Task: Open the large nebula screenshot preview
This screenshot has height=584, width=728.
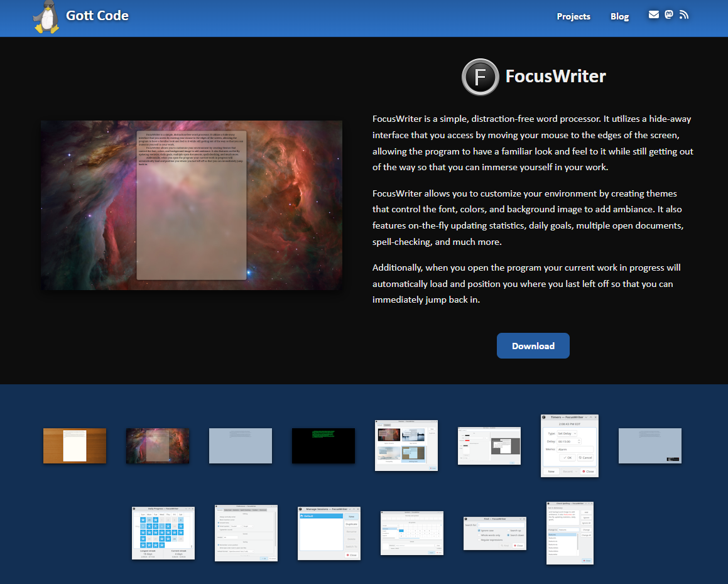Action: [x=192, y=205]
